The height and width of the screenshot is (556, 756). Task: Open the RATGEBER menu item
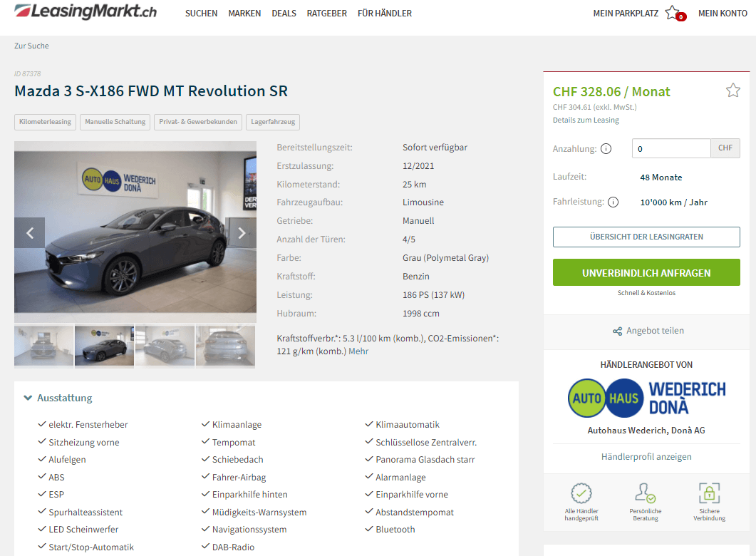coord(326,14)
